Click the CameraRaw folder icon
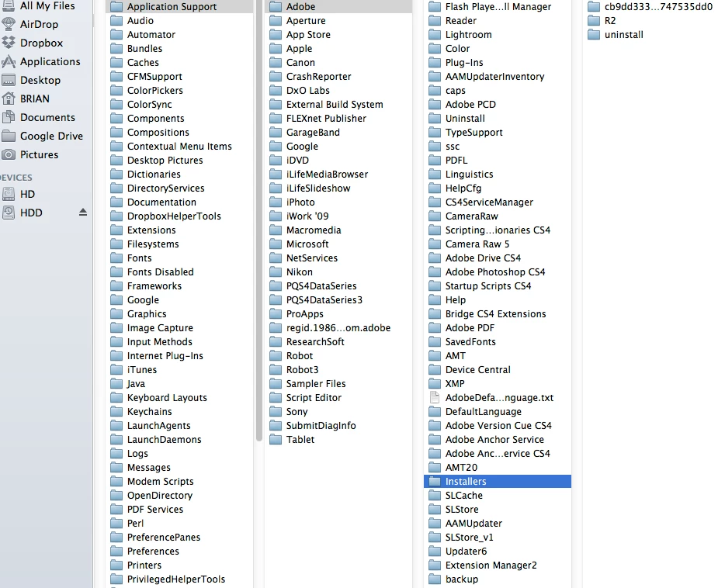The image size is (725, 588). pos(435,216)
